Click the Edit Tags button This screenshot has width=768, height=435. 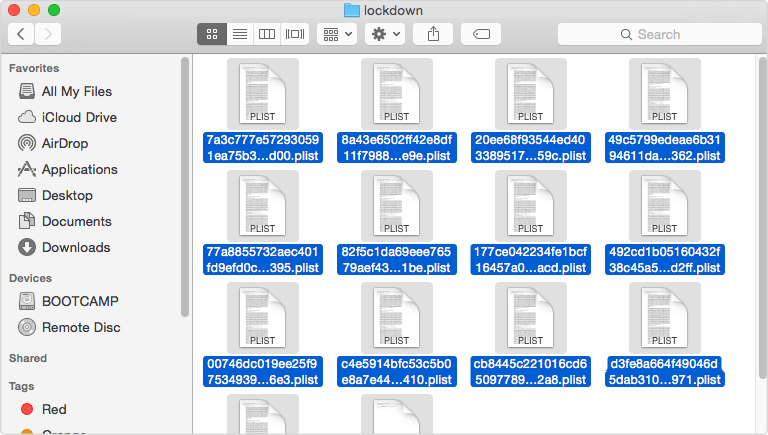[x=481, y=34]
